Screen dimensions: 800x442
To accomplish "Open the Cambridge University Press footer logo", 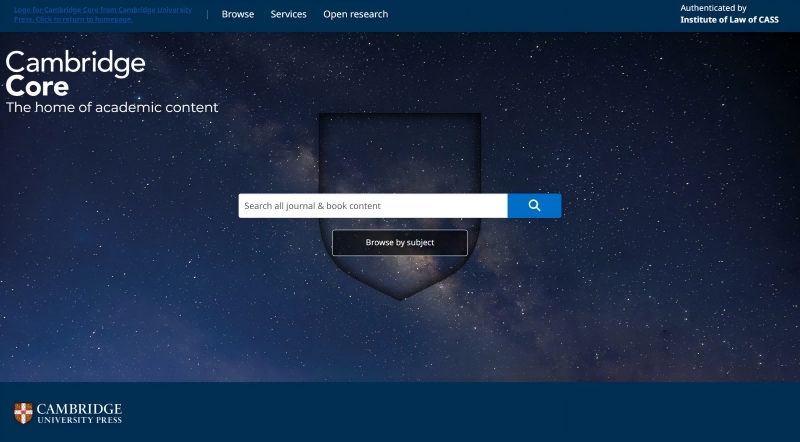I will (x=68, y=413).
